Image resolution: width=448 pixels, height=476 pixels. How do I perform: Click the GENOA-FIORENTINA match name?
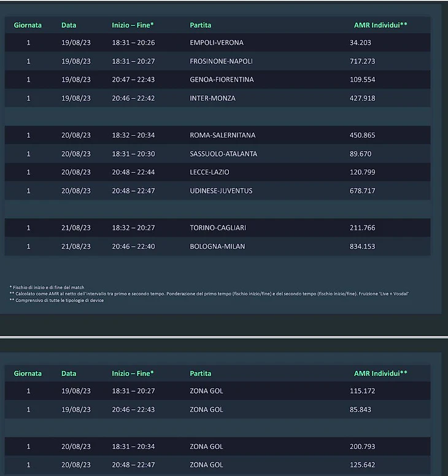pos(222,80)
